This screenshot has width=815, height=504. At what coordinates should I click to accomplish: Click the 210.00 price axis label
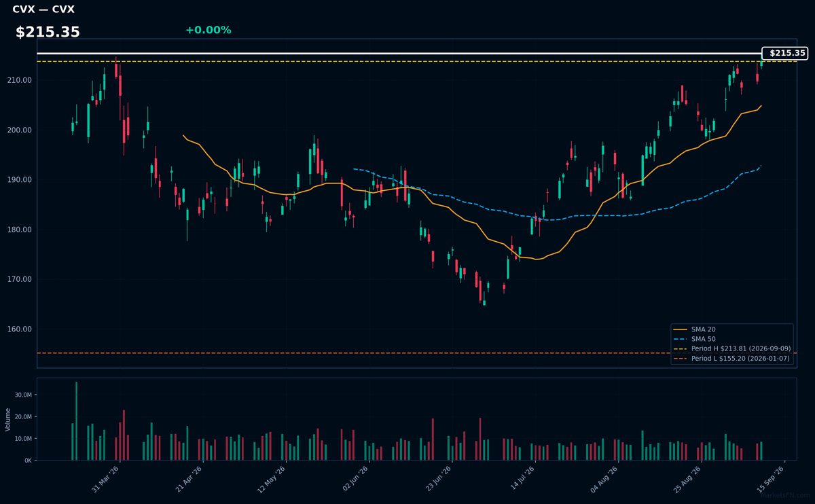(x=20, y=80)
